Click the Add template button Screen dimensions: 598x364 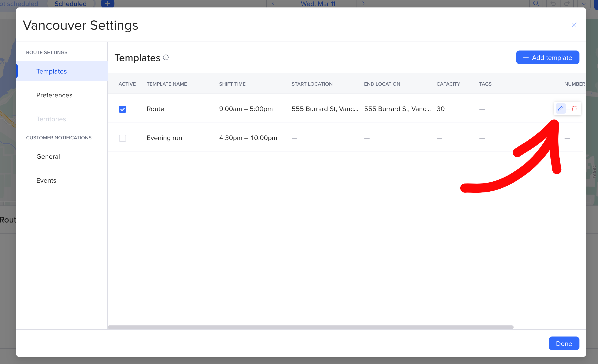point(547,58)
